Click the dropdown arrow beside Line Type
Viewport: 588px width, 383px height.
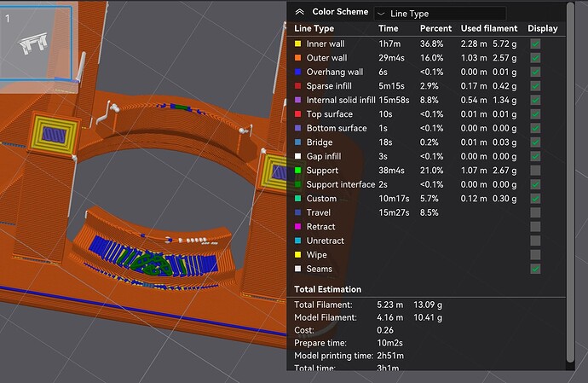point(381,14)
